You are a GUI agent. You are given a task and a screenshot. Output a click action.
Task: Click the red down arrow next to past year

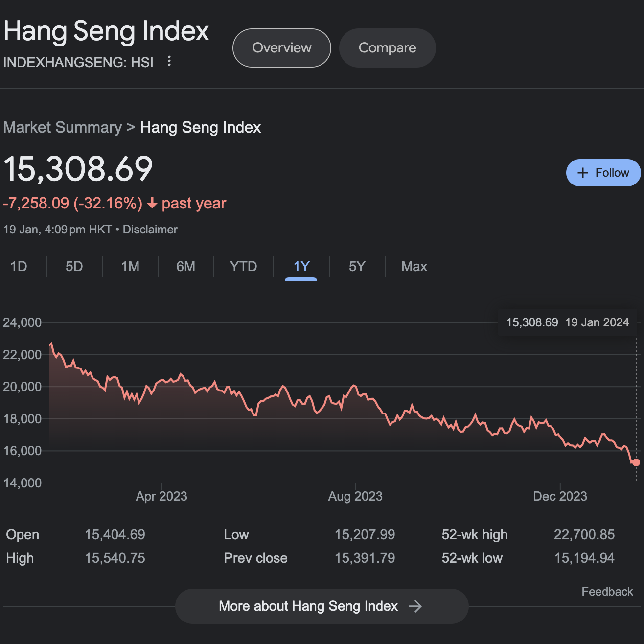(152, 203)
